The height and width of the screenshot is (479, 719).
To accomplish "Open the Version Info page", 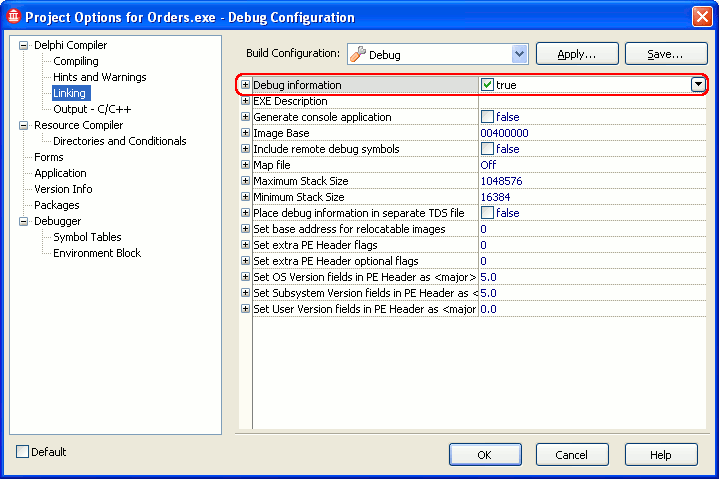I will (x=63, y=189).
